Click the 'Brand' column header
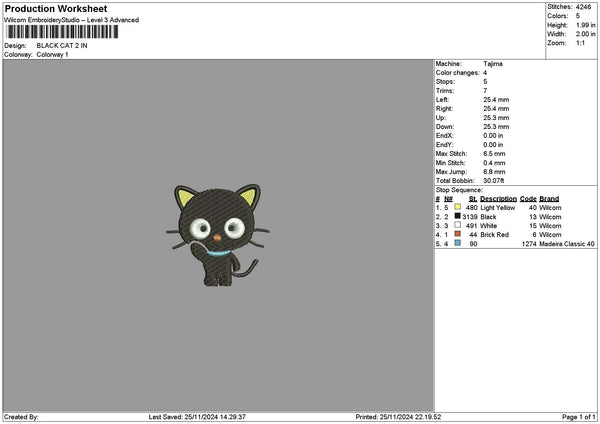 [549, 199]
